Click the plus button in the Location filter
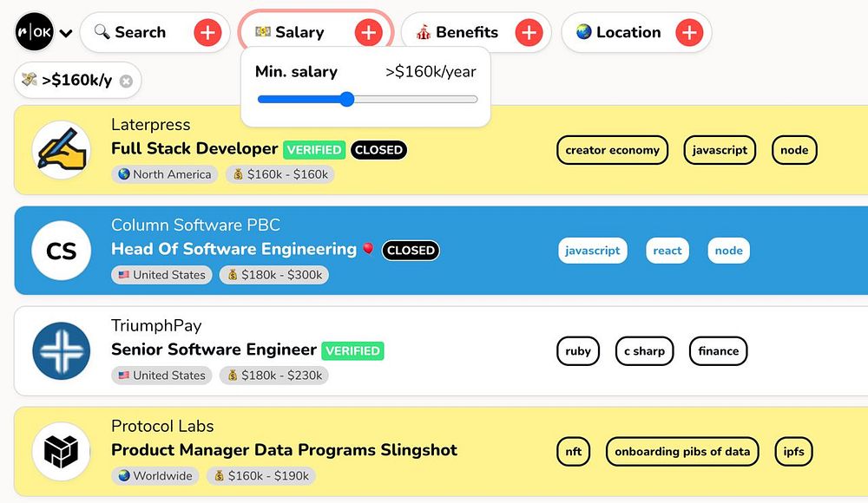Viewport: 868px width, 503px height. (x=689, y=33)
